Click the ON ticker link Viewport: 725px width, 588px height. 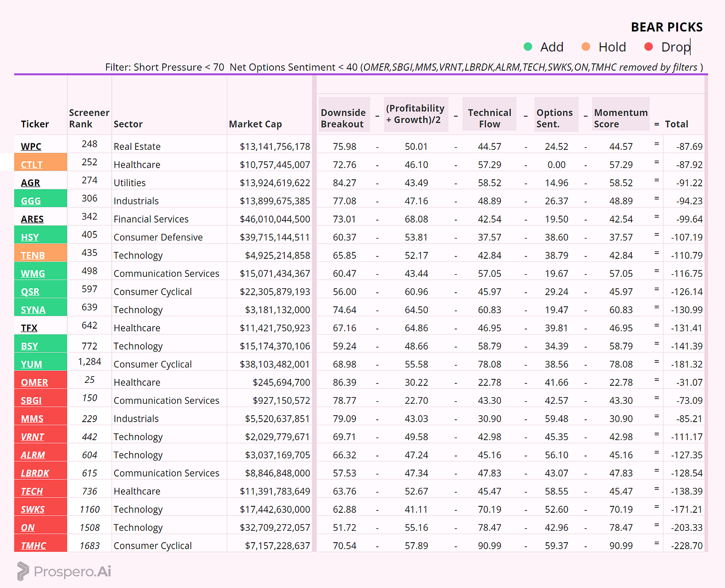click(27, 528)
